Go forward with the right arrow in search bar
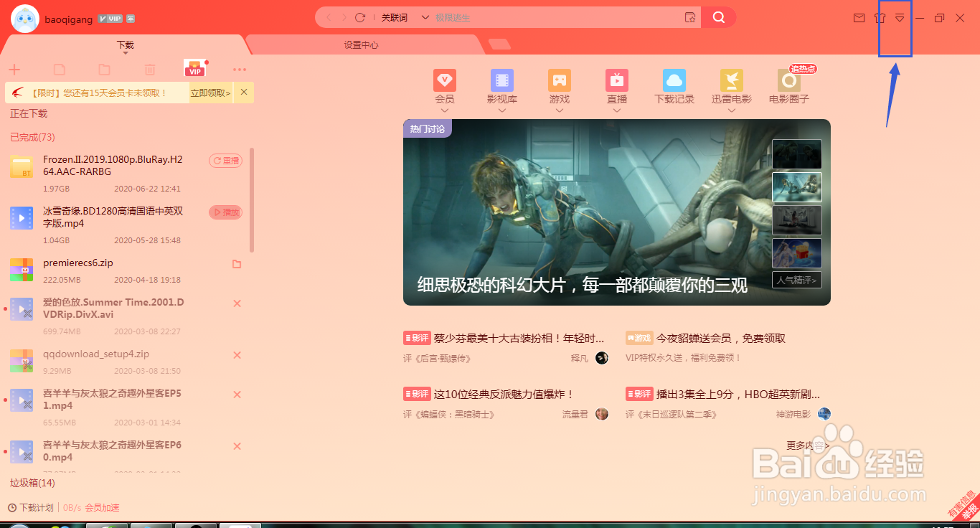This screenshot has width=980, height=528. 344,17
